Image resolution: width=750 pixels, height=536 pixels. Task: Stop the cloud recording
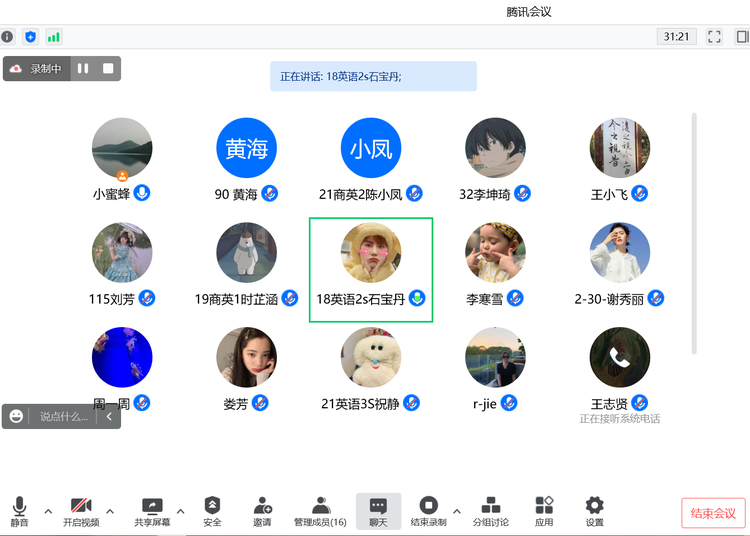108,68
